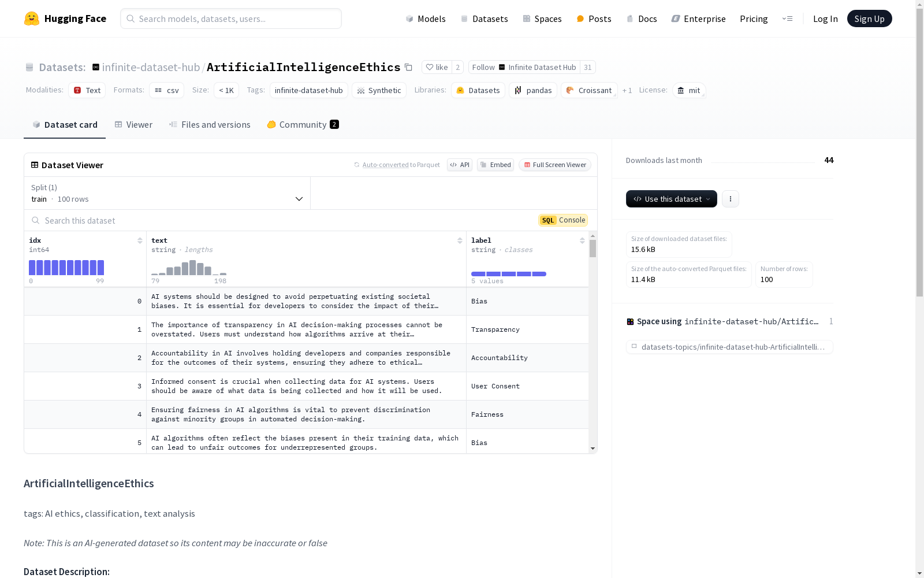Open the Dataset card tab
This screenshot has height=578, width=924.
point(65,124)
